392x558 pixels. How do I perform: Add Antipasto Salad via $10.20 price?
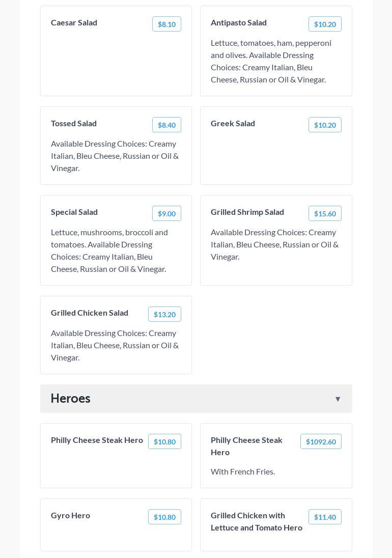click(325, 24)
